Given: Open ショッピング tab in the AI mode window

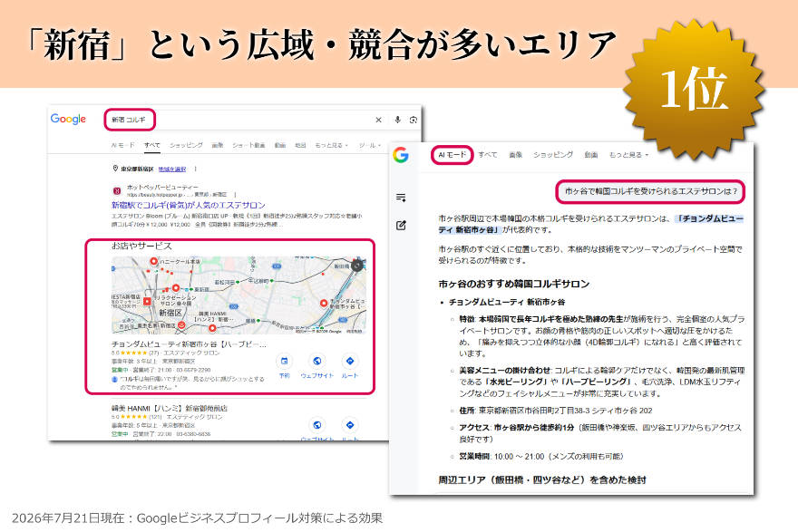Looking at the screenshot, I should click(553, 155).
